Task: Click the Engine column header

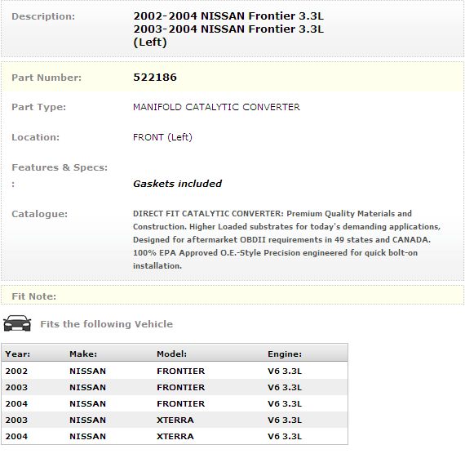Action: pos(285,354)
